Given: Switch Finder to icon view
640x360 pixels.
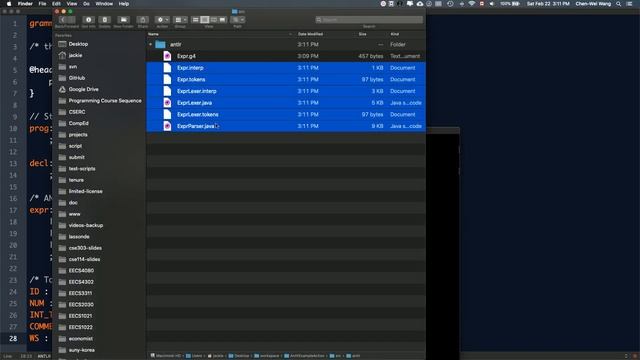Looking at the screenshot, I should point(196,20).
